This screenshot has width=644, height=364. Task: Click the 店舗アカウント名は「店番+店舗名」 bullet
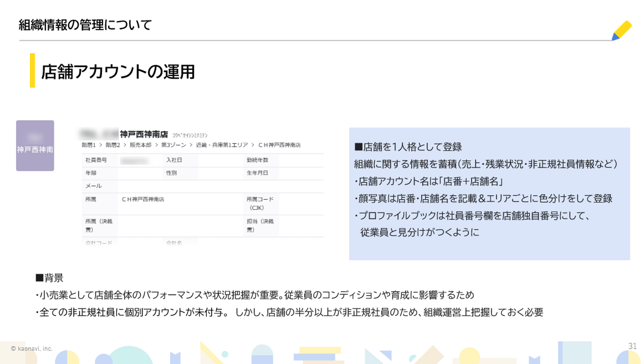coord(429,181)
